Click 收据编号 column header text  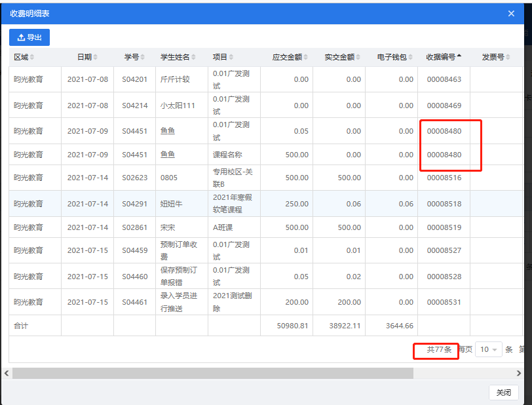(x=440, y=57)
